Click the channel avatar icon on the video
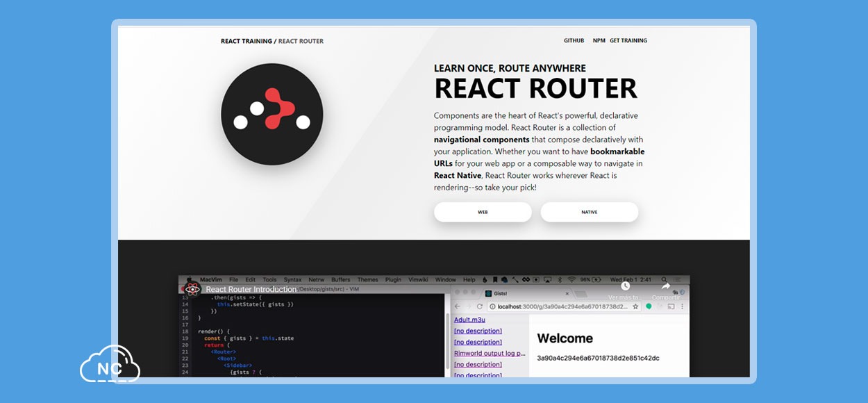This screenshot has width=868, height=403. (192, 289)
